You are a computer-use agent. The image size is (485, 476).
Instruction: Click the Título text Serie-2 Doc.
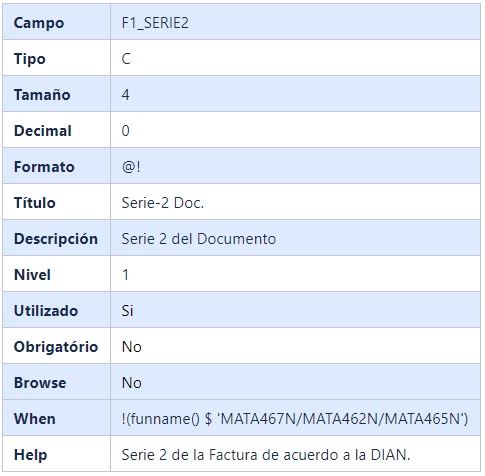pyautogui.click(x=163, y=203)
